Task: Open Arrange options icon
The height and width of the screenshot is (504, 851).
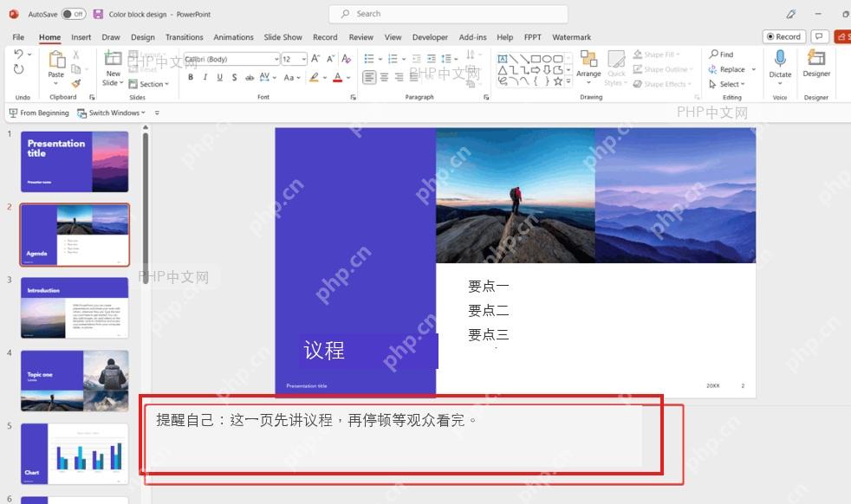Action: click(x=588, y=58)
